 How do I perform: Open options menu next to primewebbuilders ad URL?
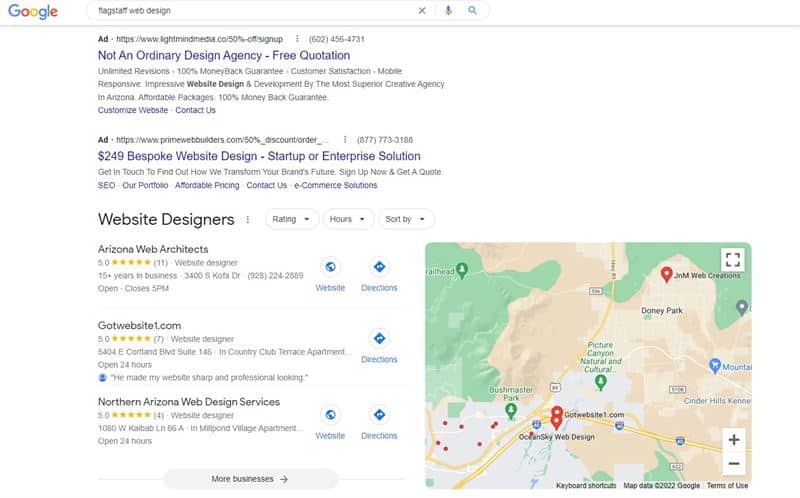[x=345, y=139]
